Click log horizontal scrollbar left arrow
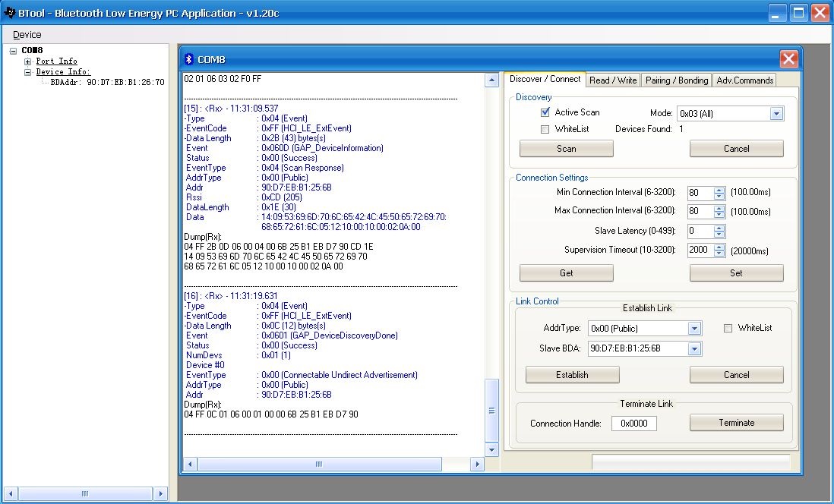 [190, 464]
